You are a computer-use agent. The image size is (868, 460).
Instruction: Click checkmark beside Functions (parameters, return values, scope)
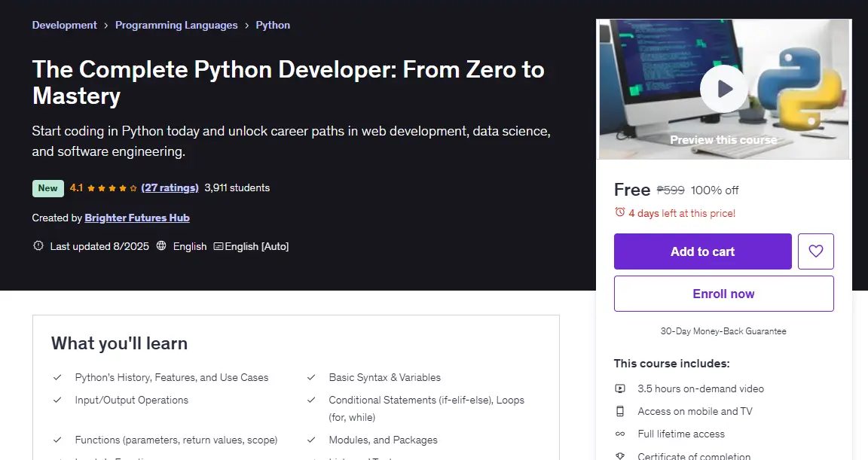57,440
